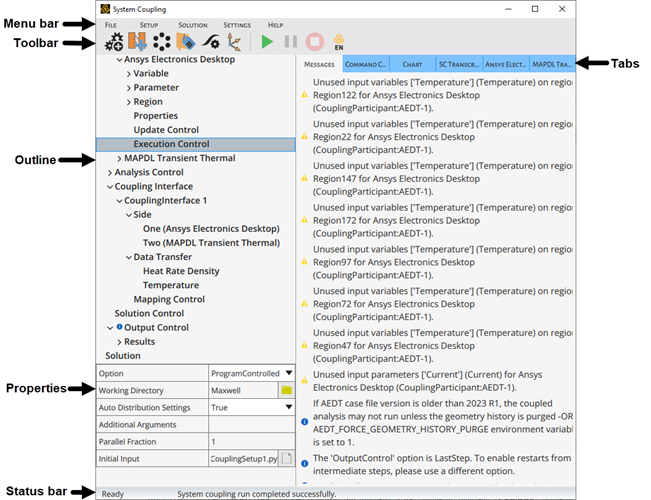This screenshot has height=500, width=651.
Task: Open the partitioning dots-circle toolbar icon
Action: tap(162, 42)
